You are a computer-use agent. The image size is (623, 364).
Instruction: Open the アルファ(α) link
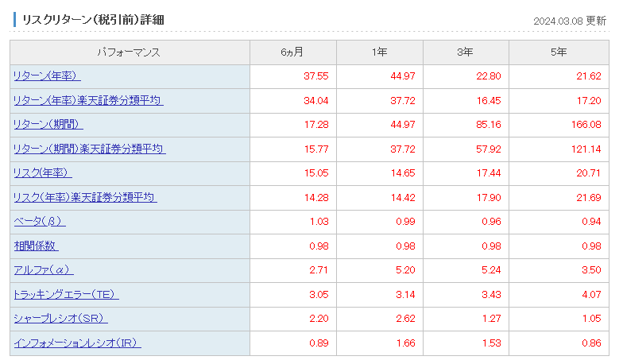pos(44,270)
